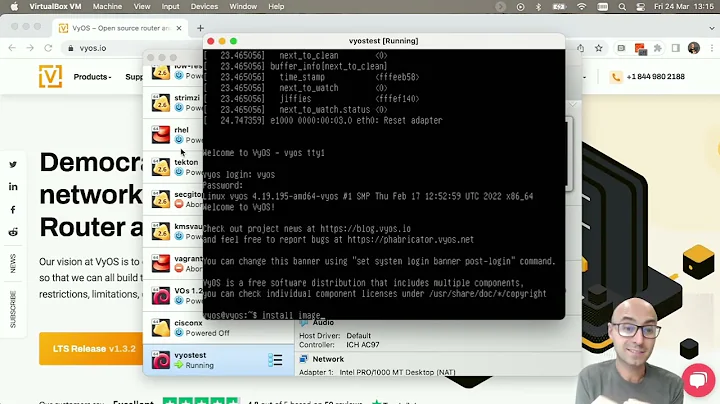Click the NEWS vertical sidebar link
This screenshot has width=720, height=404.
[x=13, y=263]
